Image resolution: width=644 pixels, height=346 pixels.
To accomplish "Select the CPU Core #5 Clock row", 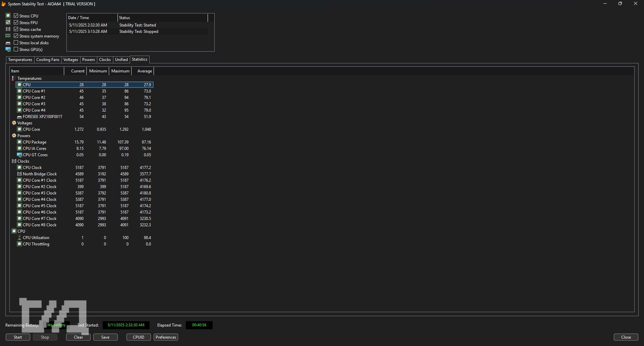I will click(85, 206).
